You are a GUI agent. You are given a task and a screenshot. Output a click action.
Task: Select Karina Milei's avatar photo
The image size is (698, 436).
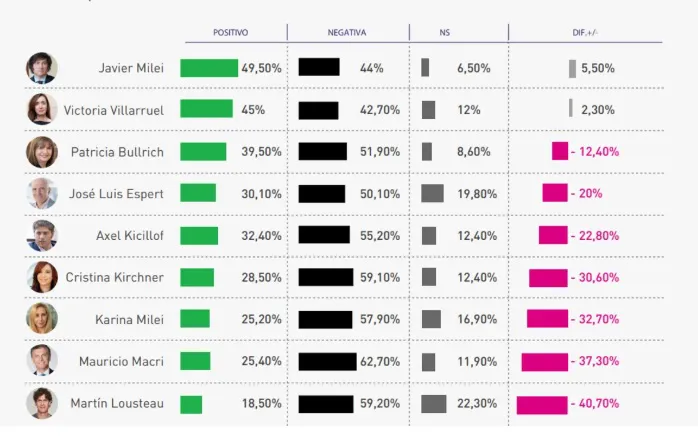pyautogui.click(x=42, y=319)
